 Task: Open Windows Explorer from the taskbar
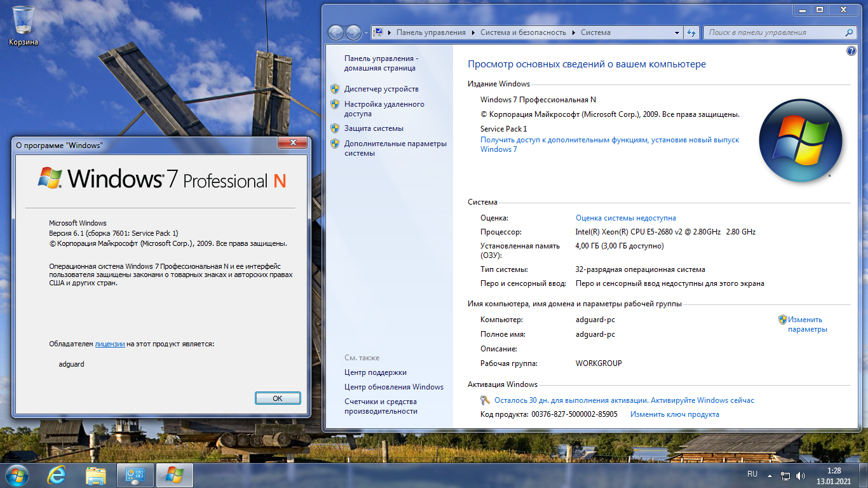click(x=96, y=475)
